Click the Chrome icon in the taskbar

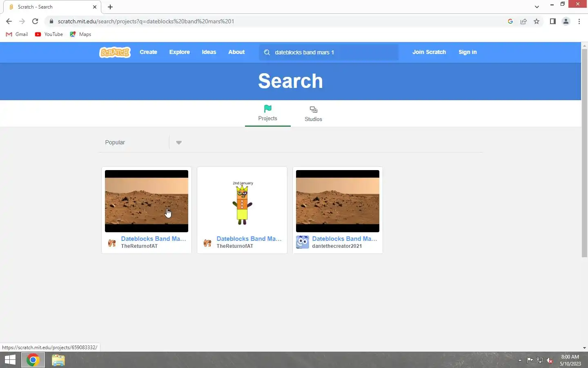tap(33, 360)
